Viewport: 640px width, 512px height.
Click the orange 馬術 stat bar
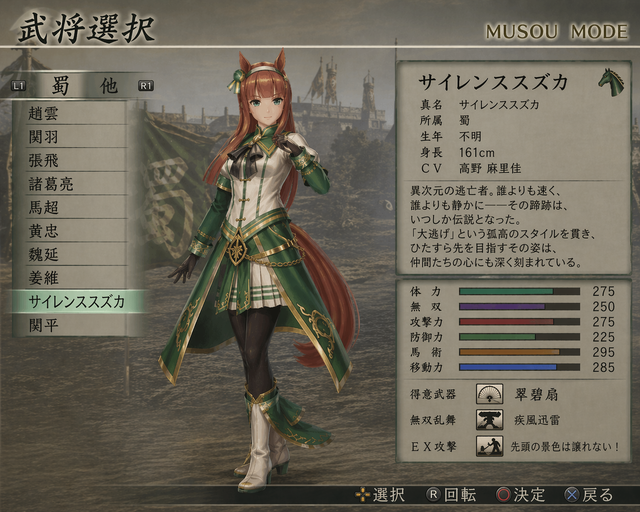(x=519, y=352)
